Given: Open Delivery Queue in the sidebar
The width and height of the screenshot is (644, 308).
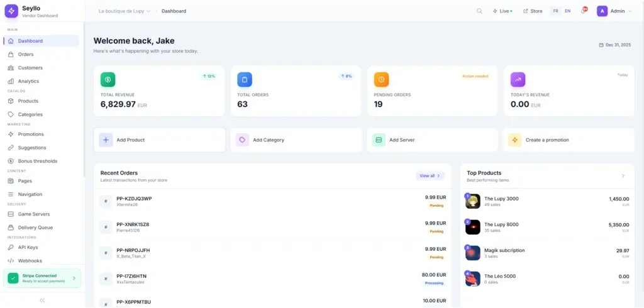Looking at the screenshot, I should (41, 228).
